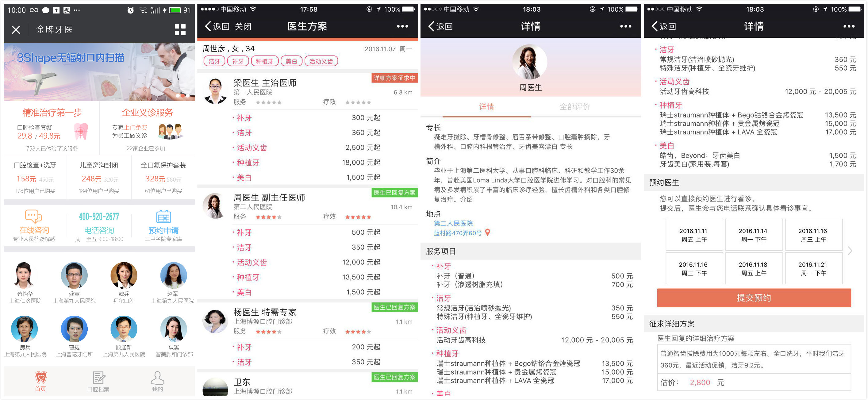The image size is (868, 400).
Task: Select the 活动义齿 tag under 周世彦
Action: click(x=321, y=61)
